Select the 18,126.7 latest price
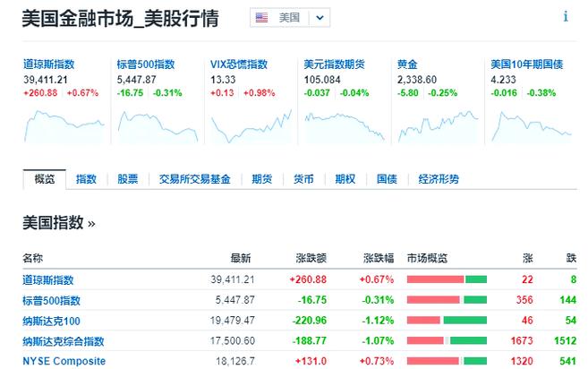 (235, 361)
